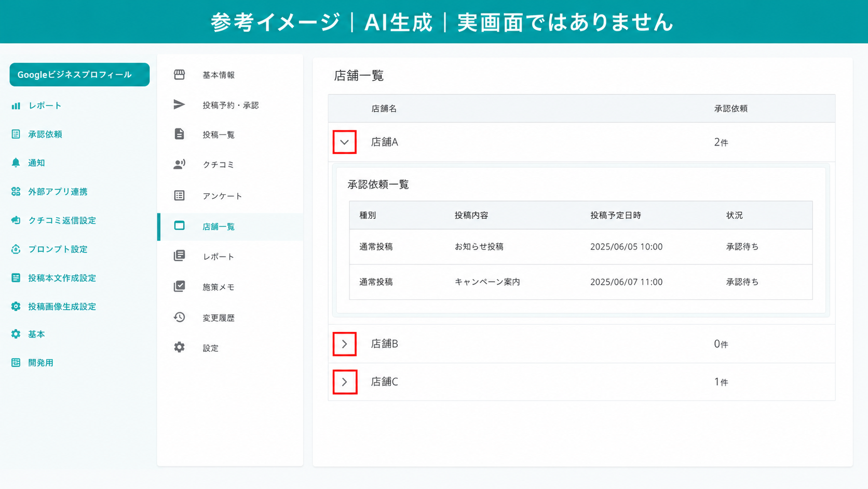Viewport: 868px width, 489px height.
Task: Click the speaking person icon for クチコミ
Action: [179, 164]
